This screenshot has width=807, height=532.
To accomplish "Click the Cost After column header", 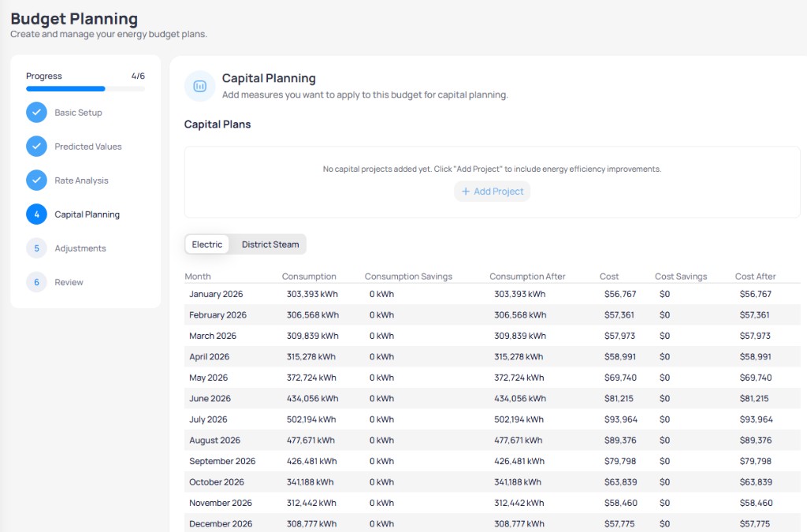I will click(x=755, y=277).
